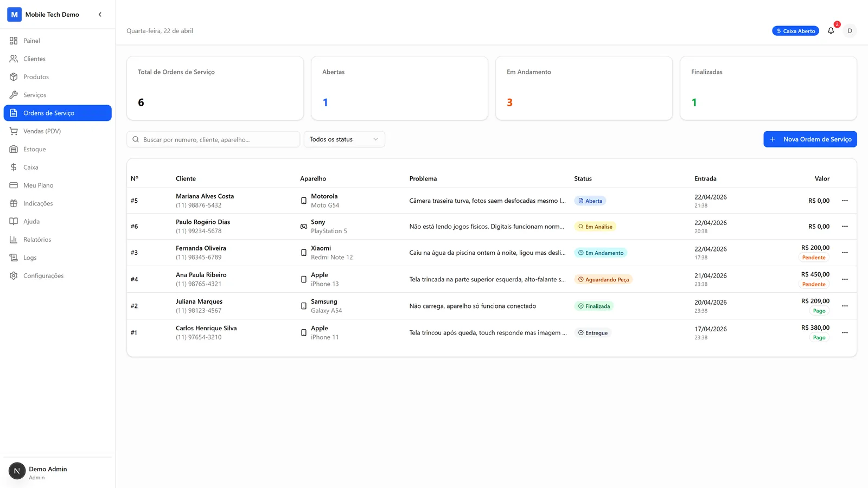Image resolution: width=868 pixels, height=488 pixels.
Task: Click the Aguardando Peça status badge
Action: (x=603, y=279)
